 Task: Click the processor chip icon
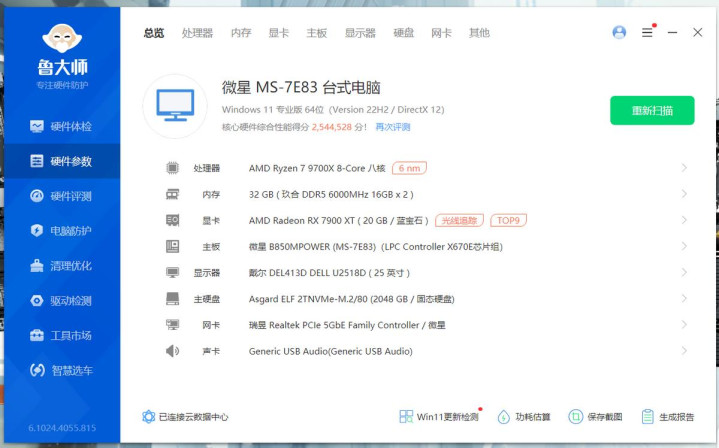(172, 168)
